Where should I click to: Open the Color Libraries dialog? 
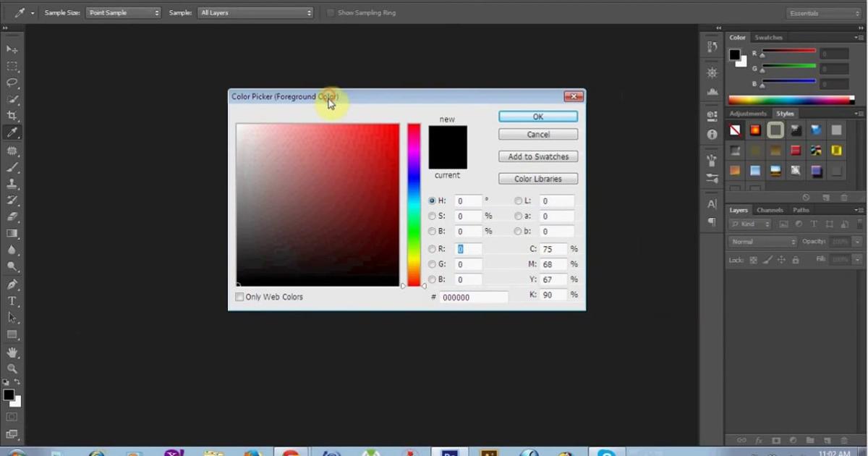537,178
